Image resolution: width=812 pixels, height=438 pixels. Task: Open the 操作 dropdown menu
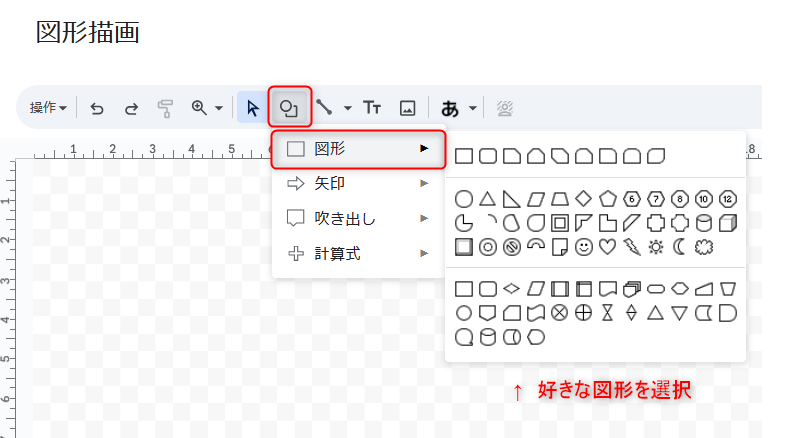click(48, 108)
